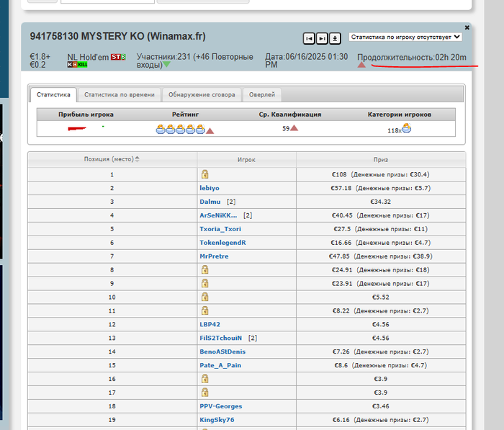Click the Рейтинг header
The height and width of the screenshot is (430, 504).
tap(185, 115)
